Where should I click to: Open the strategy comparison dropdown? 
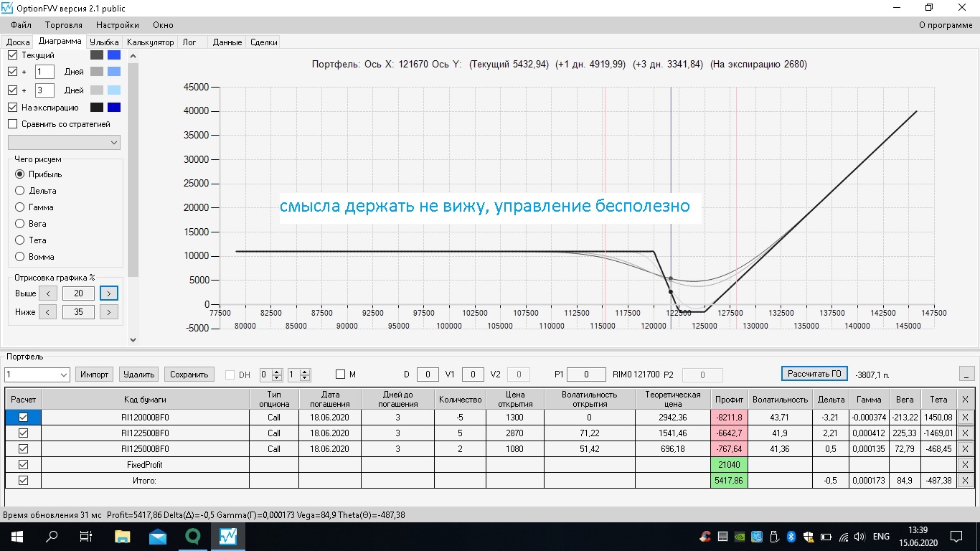64,142
